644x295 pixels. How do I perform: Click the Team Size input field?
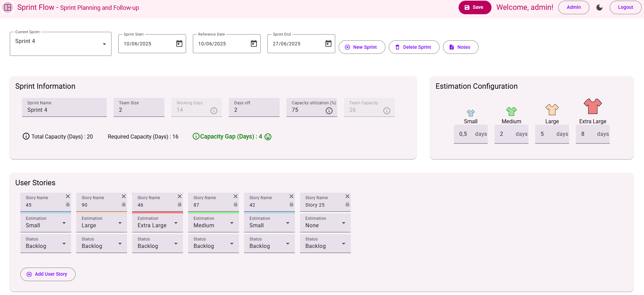pos(139,110)
